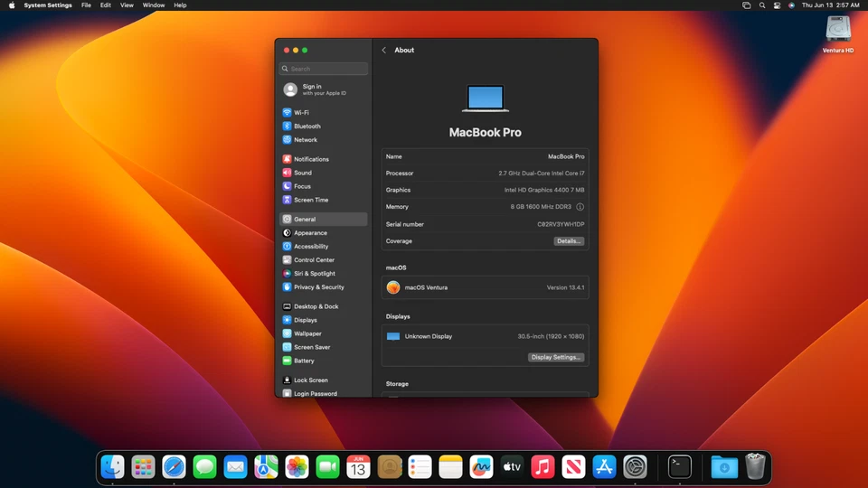868x488 pixels.
Task: Open Notes from the Dock
Action: pos(450,467)
